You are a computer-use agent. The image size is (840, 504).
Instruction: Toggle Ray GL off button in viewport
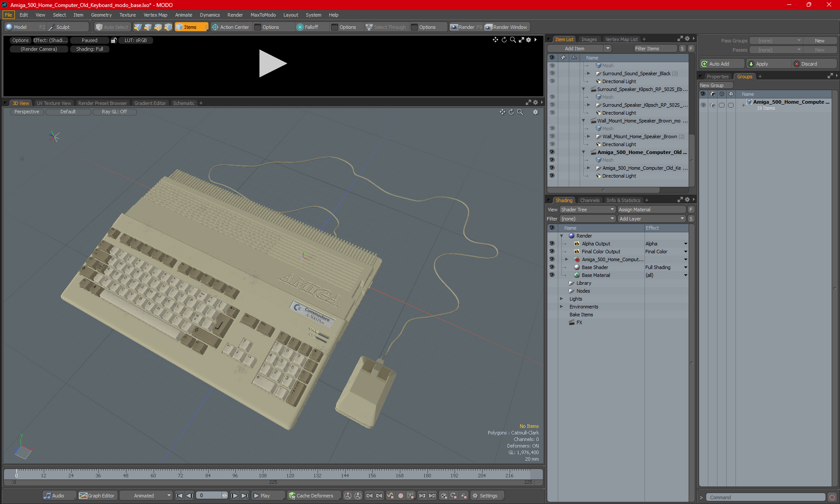click(x=115, y=112)
